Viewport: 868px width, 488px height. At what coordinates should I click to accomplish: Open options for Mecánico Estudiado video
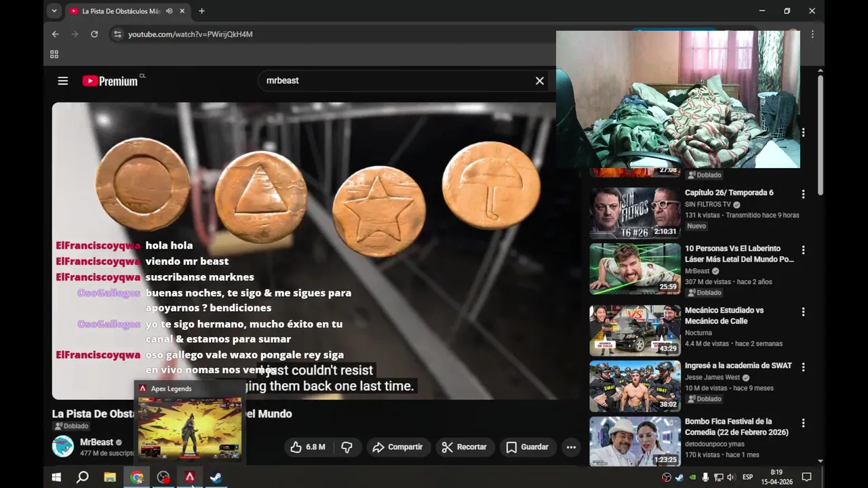[803, 312]
